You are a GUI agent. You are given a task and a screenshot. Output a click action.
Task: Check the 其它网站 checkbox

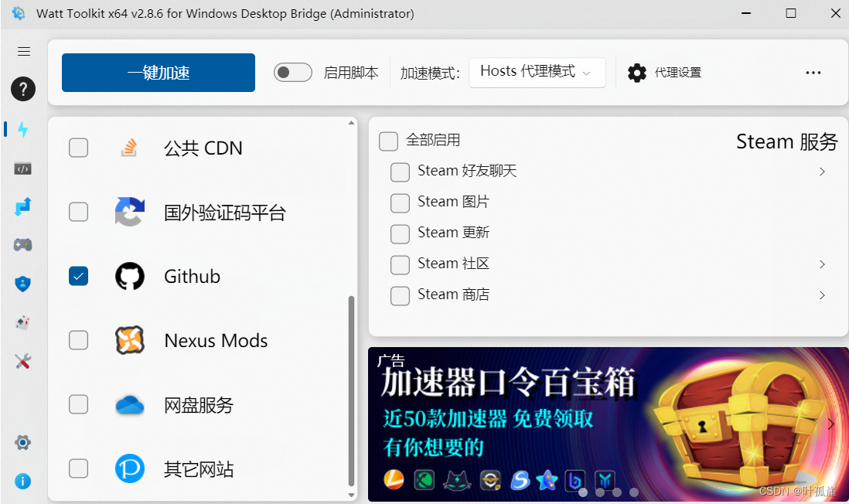tap(79, 468)
